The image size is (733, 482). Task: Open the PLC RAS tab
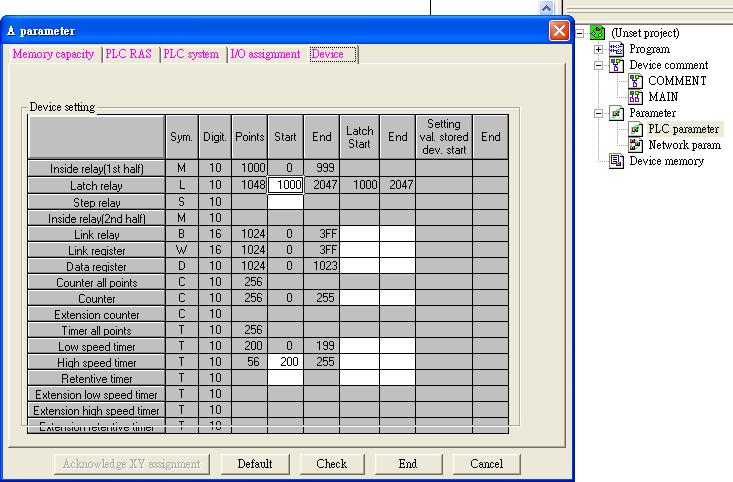click(x=128, y=54)
